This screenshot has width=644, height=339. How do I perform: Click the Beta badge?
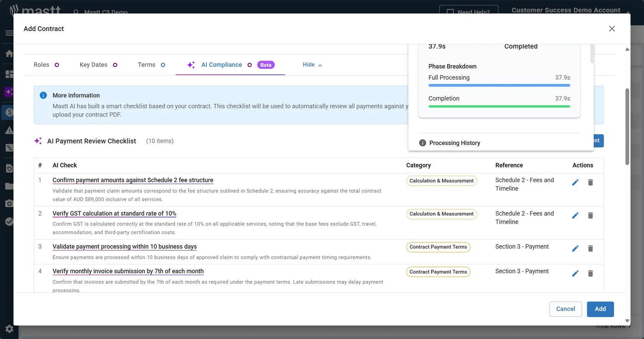[x=266, y=65]
